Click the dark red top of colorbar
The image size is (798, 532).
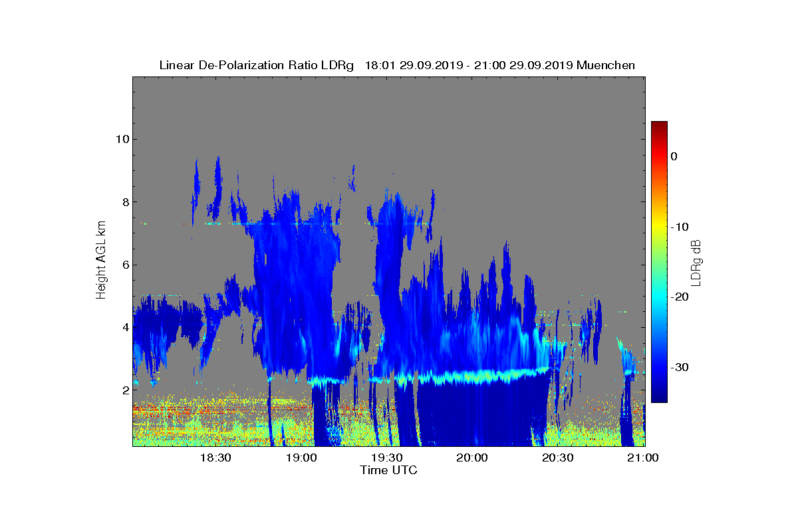[659, 126]
